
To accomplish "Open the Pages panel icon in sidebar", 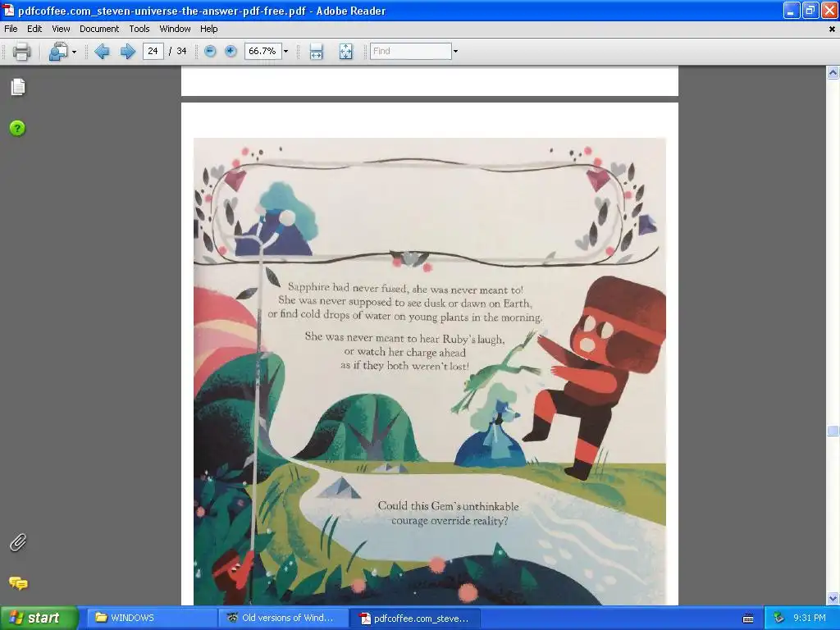I will click(18, 86).
